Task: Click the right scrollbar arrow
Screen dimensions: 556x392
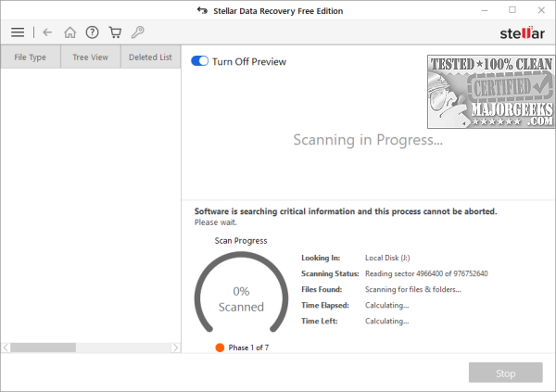Action: coord(175,348)
